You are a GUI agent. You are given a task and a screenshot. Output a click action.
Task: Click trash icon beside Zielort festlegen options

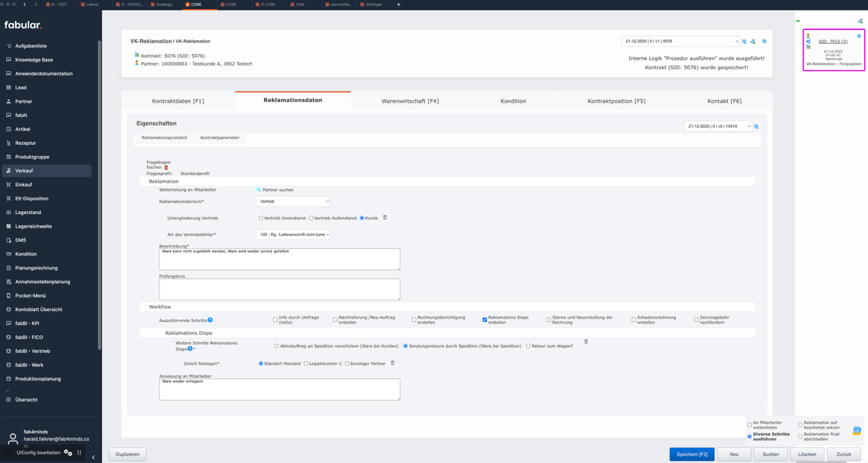point(393,363)
